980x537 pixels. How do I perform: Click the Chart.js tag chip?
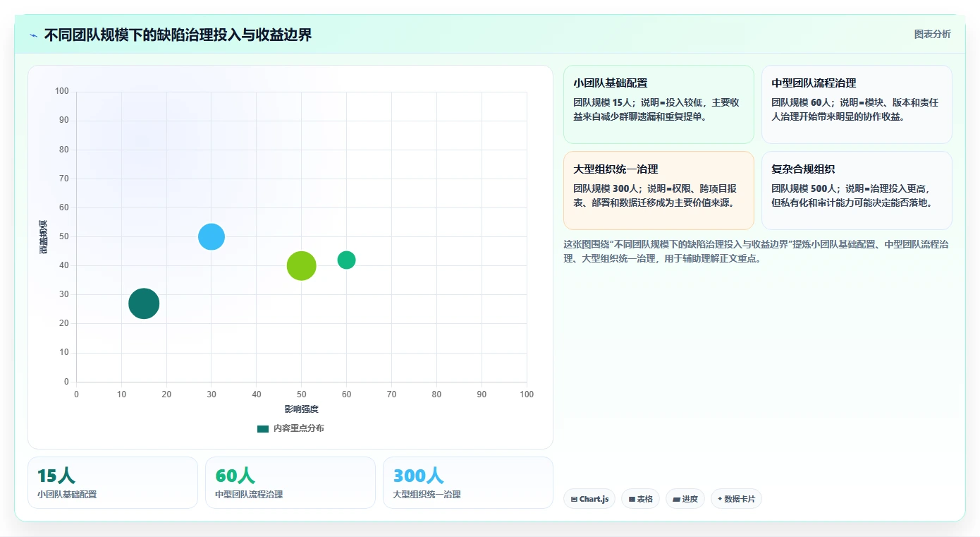point(589,499)
